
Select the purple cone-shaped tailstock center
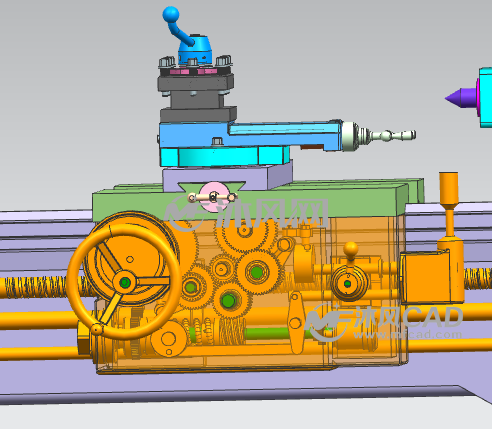point(461,98)
